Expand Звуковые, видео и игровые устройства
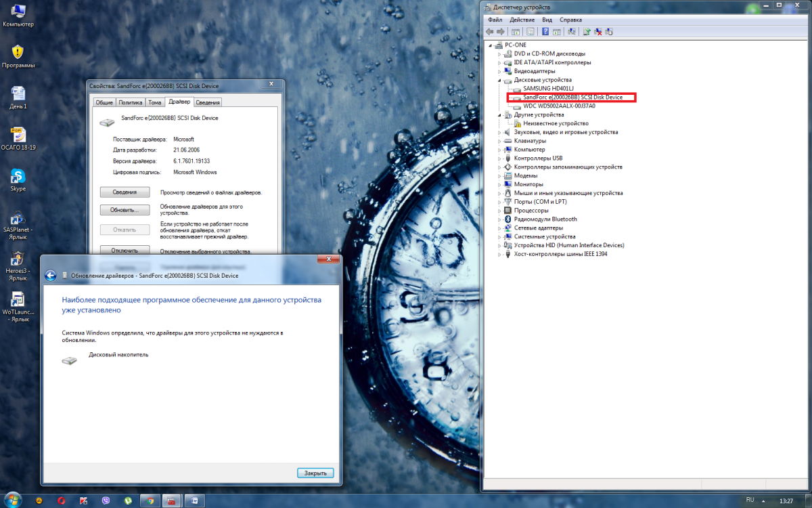Viewport: 812px width, 508px height. coord(499,132)
